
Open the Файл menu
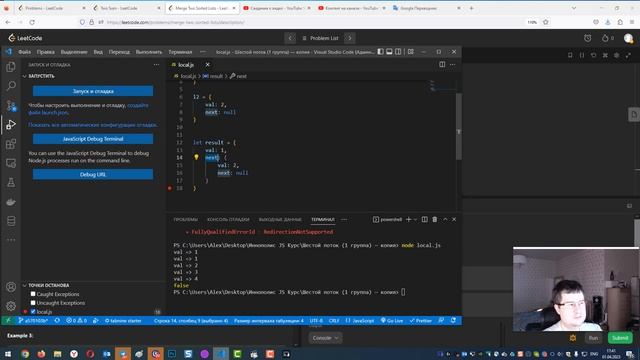pyautogui.click(x=24, y=52)
